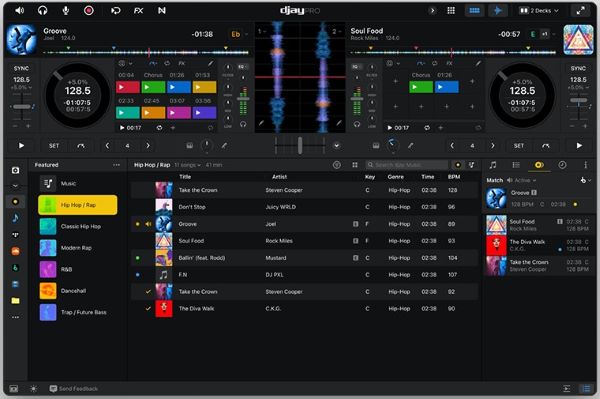
Task: Trigger the purple cue pad at 03:56
Action: [x=204, y=113]
